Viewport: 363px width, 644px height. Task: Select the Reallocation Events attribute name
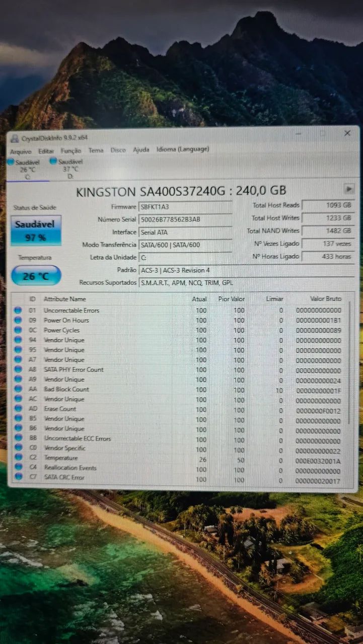(x=69, y=468)
